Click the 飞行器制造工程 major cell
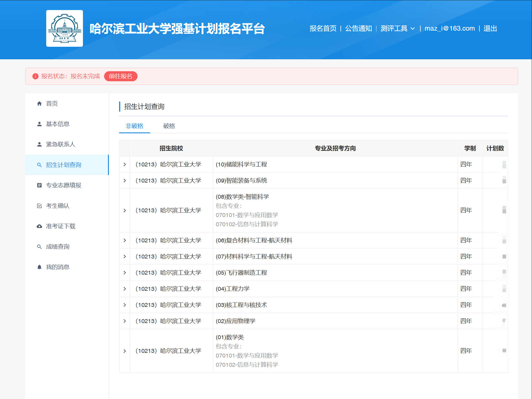 point(241,273)
